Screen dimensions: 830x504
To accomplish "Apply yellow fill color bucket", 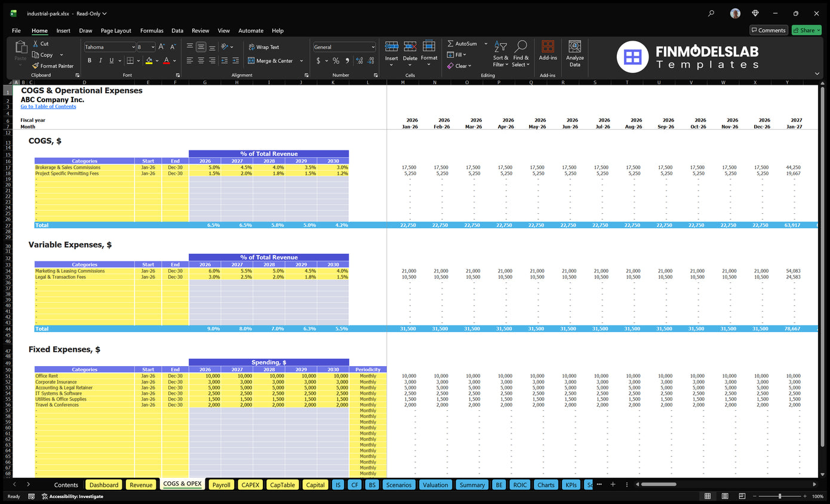I will click(149, 60).
